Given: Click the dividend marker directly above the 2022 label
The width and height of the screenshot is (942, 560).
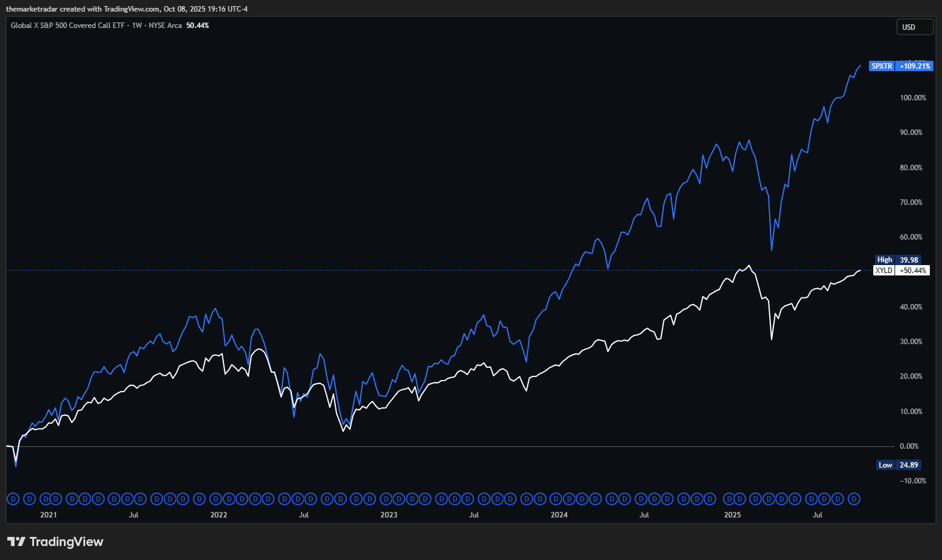Looking at the screenshot, I should click(215, 499).
